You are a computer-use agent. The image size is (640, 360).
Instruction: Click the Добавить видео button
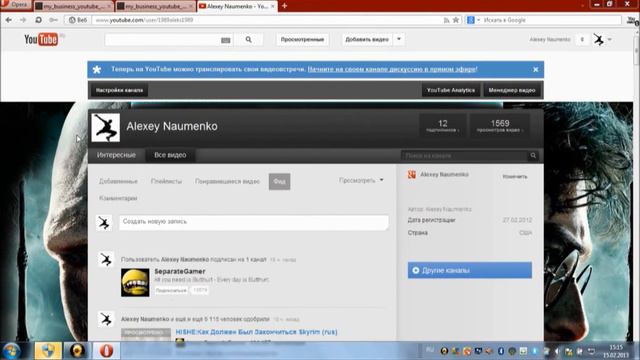(x=367, y=40)
